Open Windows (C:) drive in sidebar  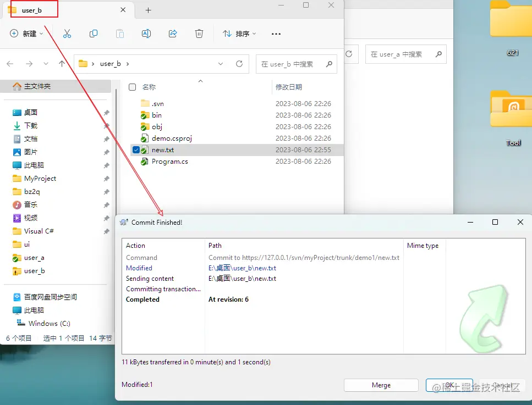[x=49, y=323]
